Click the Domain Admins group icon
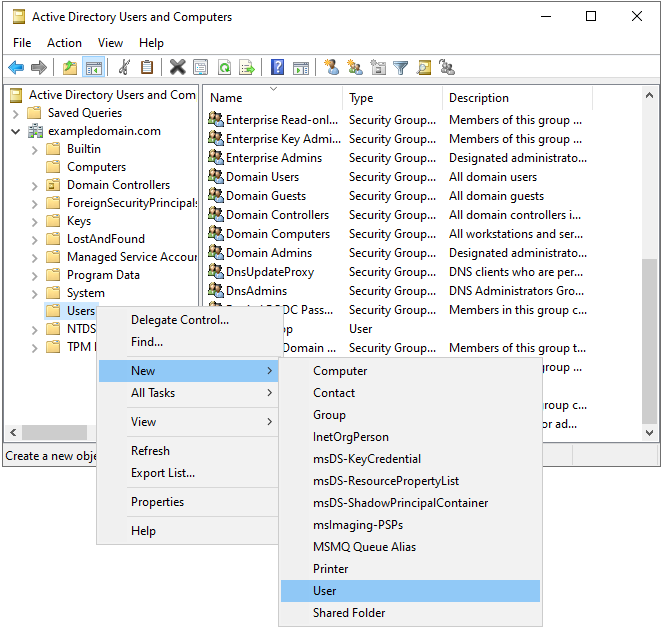 (216, 252)
